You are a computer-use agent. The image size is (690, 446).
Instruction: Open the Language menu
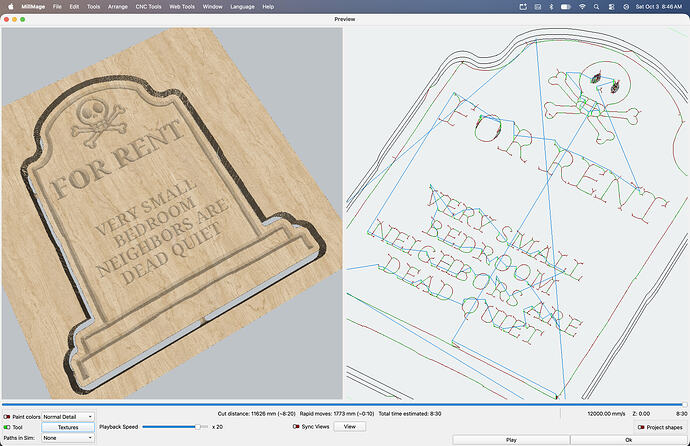point(242,7)
